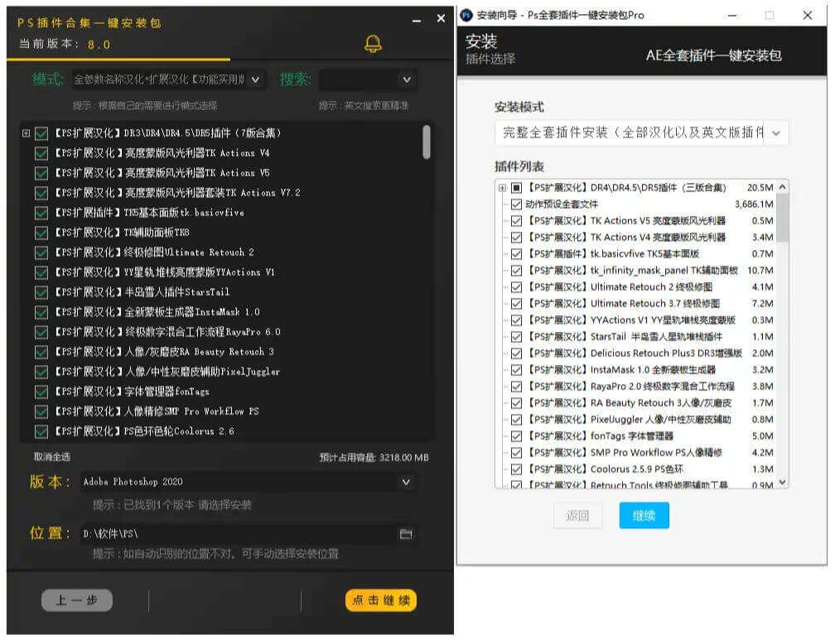
Task: Click the folder icon to browse install location
Action: (406, 534)
